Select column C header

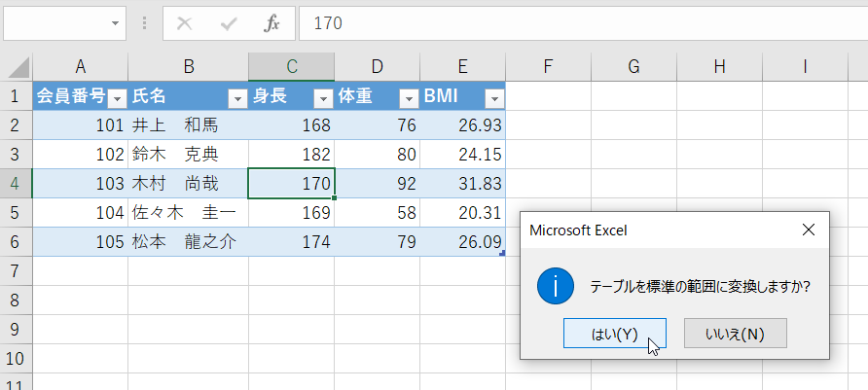[291, 66]
